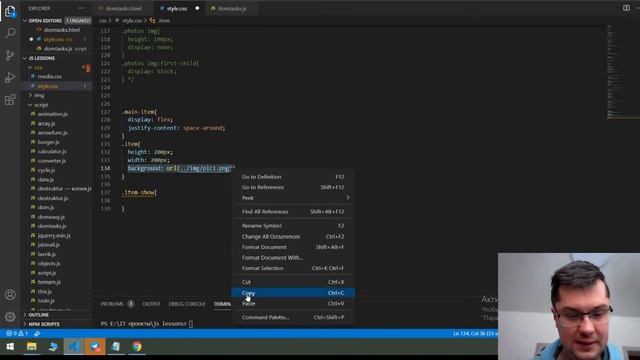Open the Manage gear icon
Viewport: 640px width, 360px height.
10,316
